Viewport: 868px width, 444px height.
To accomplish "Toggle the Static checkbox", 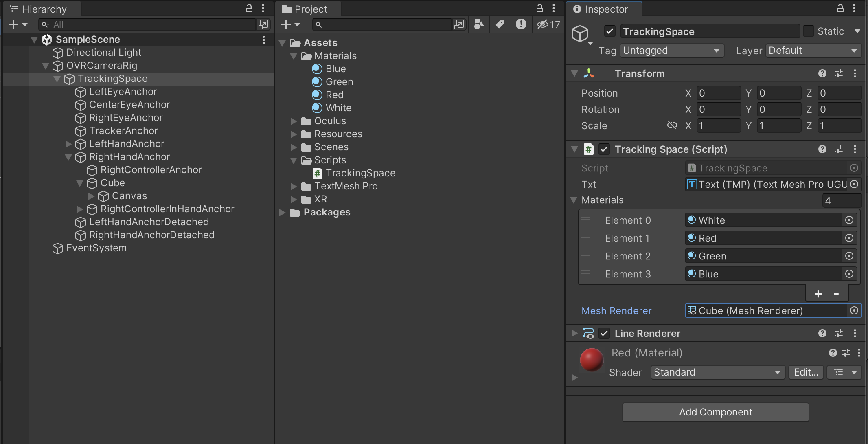I will pos(809,31).
